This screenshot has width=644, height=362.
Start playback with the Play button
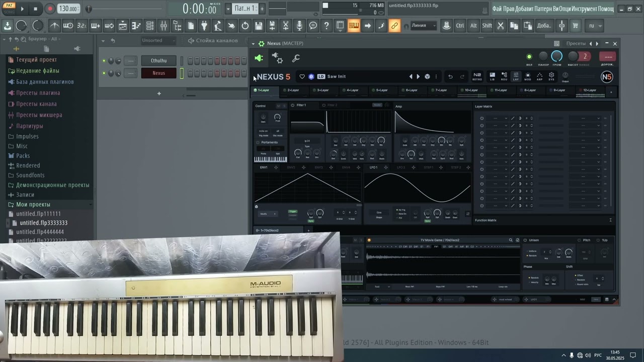point(22,9)
